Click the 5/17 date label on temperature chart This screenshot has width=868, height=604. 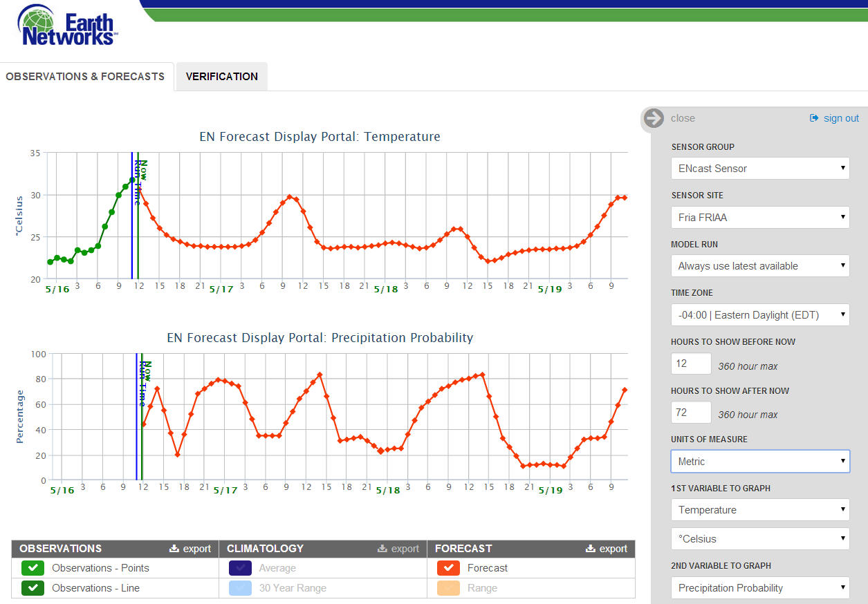[x=221, y=290]
